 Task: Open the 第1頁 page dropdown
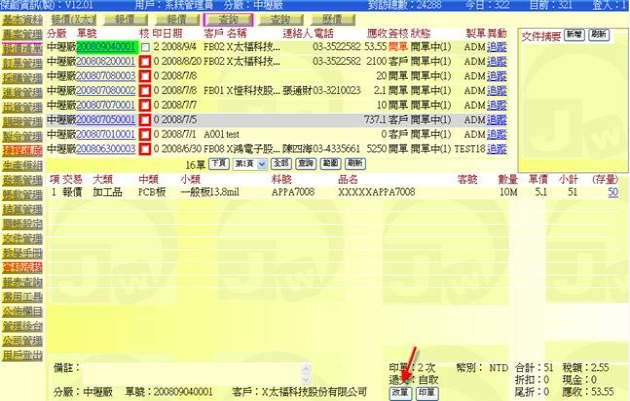pyautogui.click(x=249, y=162)
